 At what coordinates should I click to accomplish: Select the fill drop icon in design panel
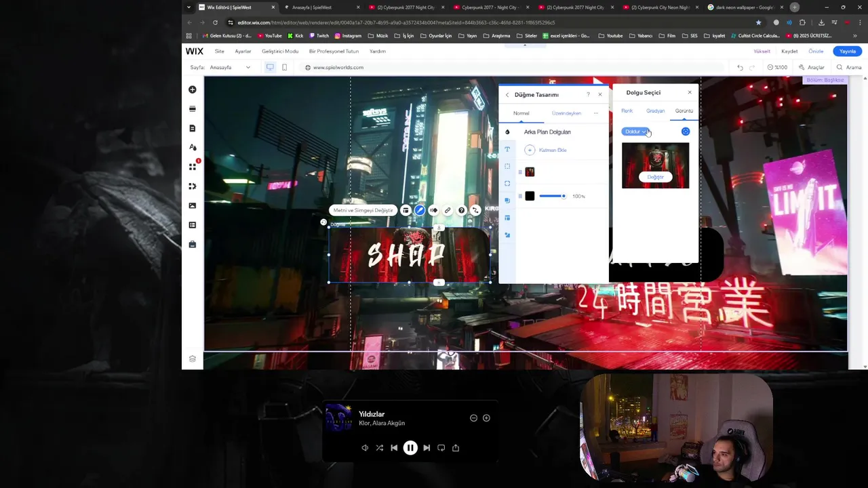507,132
